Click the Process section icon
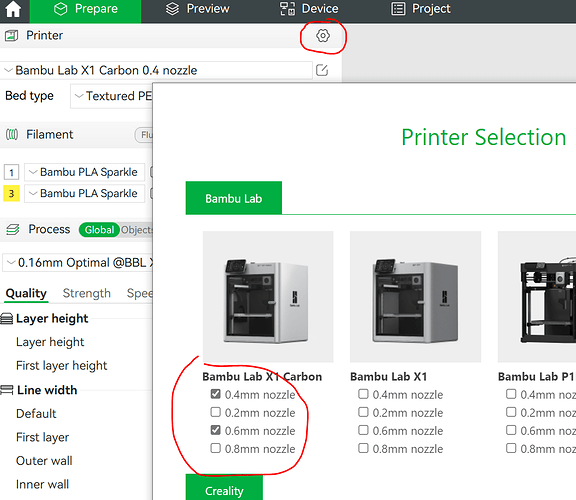Image resolution: width=576 pixels, height=500 pixels. point(12,230)
